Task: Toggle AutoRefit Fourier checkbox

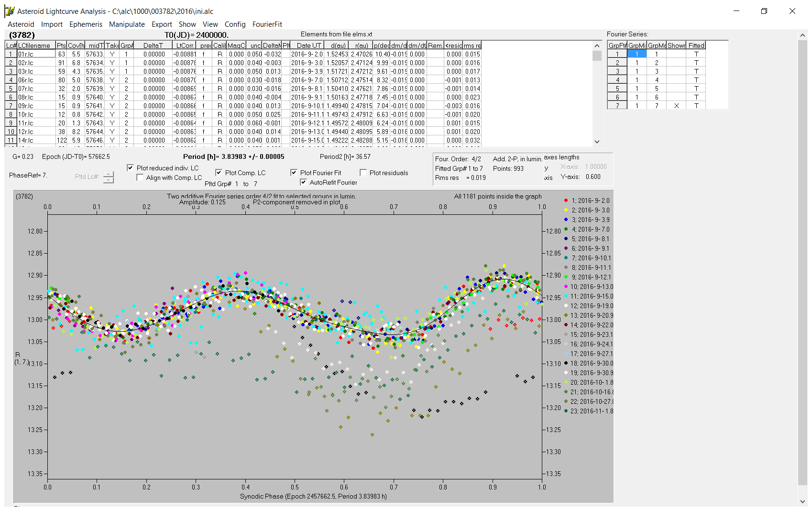Action: 303,182
